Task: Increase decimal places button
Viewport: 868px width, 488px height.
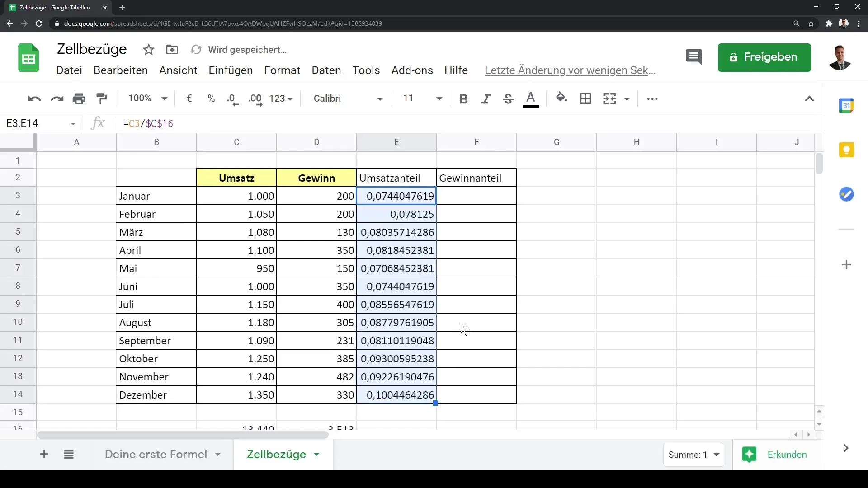Action: coord(255,99)
